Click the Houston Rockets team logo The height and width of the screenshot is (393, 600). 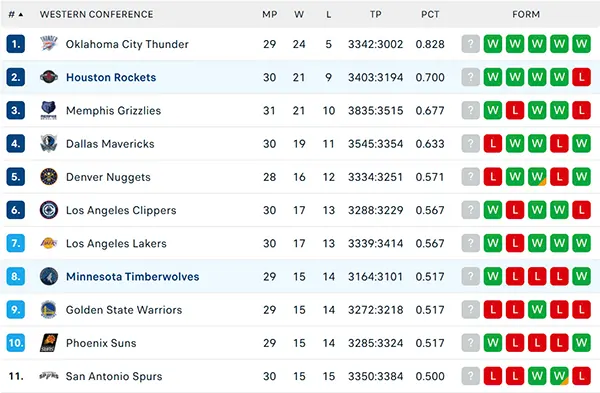49,77
